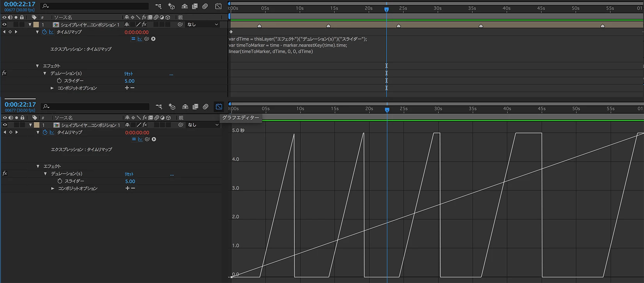
Task: Toggle solo box for layer 1 upper panel
Action: click(16, 24)
